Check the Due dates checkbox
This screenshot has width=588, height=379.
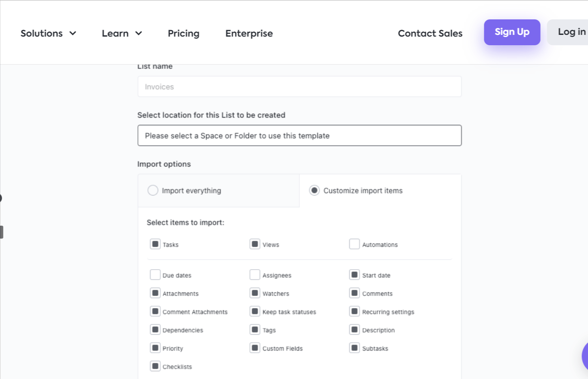(155, 275)
